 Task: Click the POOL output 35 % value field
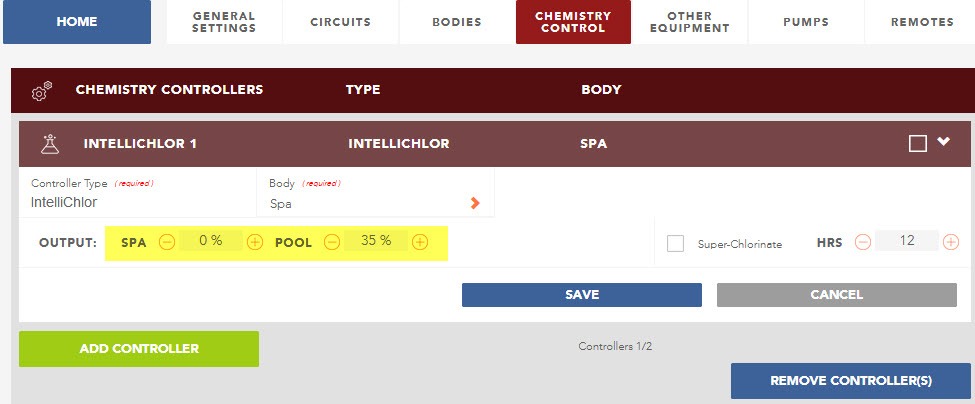376,241
